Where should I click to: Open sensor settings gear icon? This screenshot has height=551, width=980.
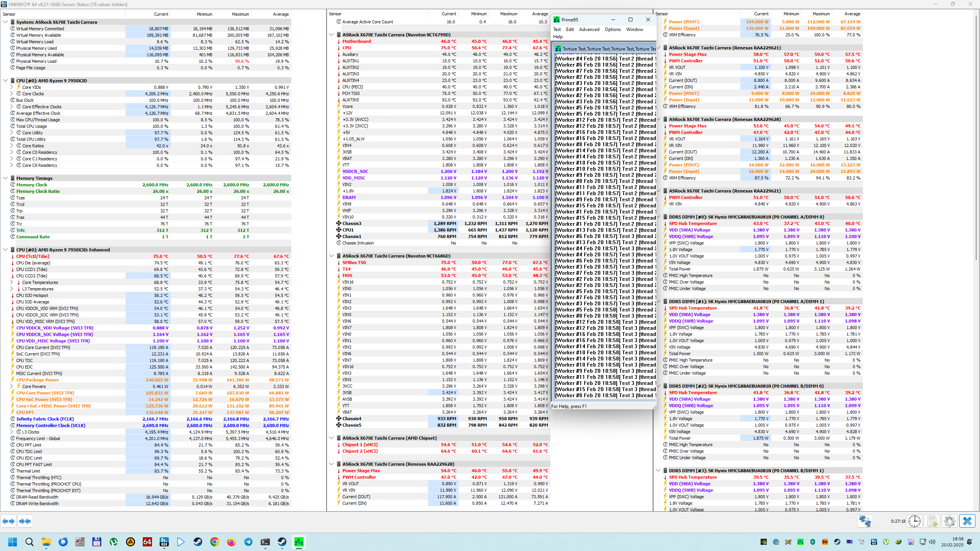point(949,521)
